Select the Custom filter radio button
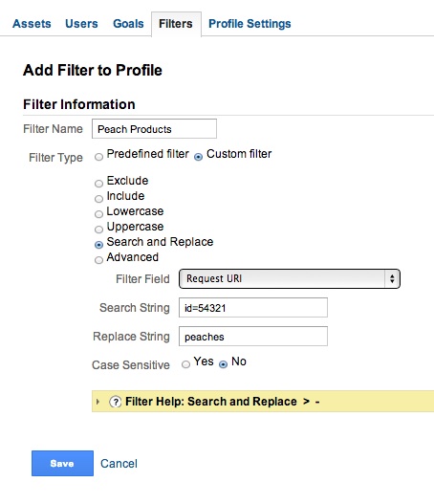434x504 pixels. tap(199, 157)
